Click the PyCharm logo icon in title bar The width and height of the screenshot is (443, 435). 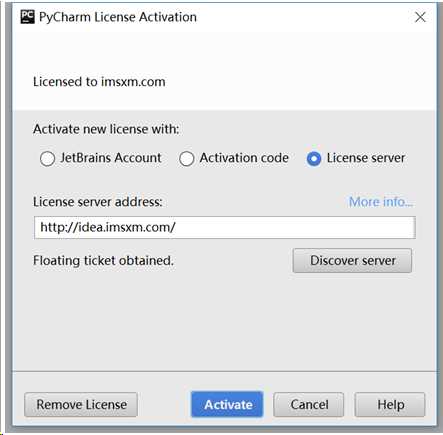pyautogui.click(x=27, y=17)
